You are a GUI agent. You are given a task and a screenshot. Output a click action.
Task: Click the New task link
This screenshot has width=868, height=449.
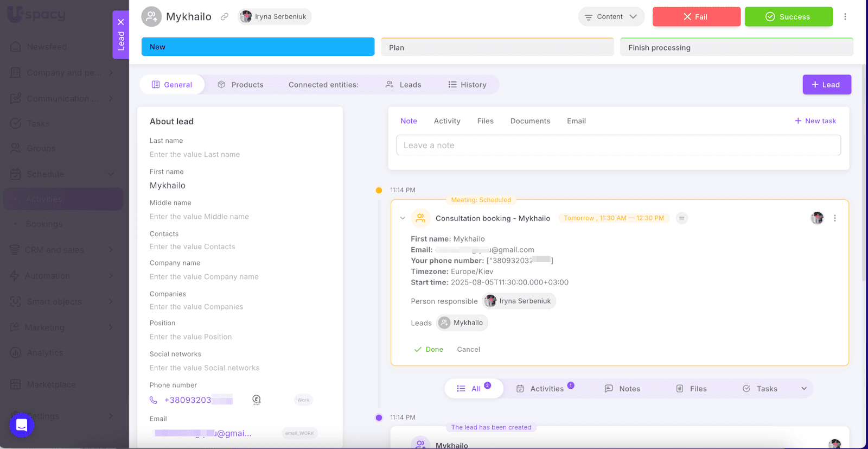[815, 121]
